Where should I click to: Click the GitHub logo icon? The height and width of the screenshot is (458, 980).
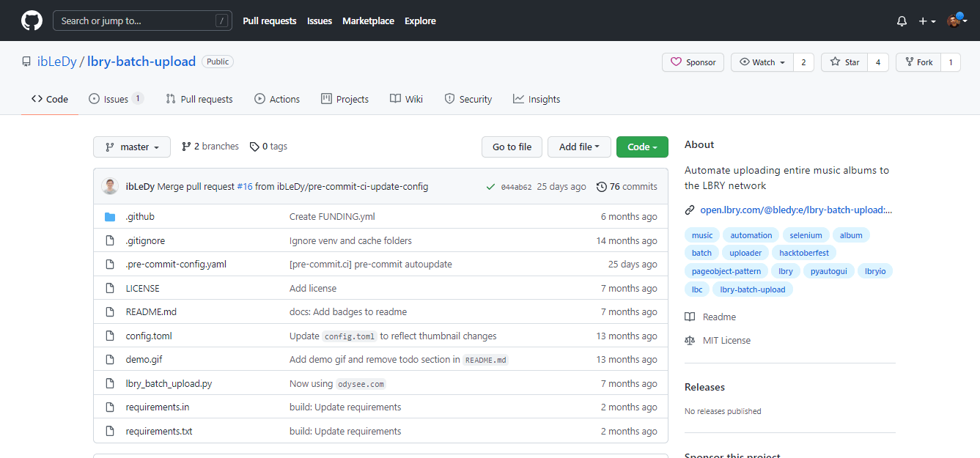click(32, 21)
